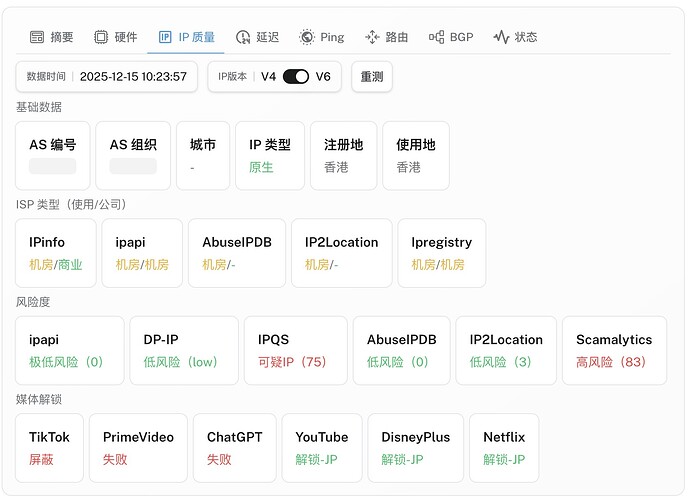Open the 延迟 tab
Screen dimensions: 689x499
257,37
